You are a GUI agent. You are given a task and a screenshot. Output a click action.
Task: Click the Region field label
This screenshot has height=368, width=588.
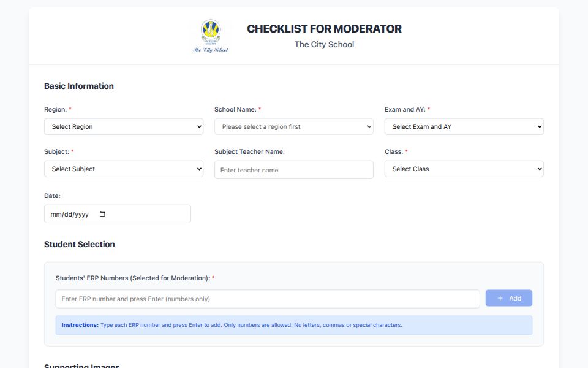pyautogui.click(x=55, y=110)
